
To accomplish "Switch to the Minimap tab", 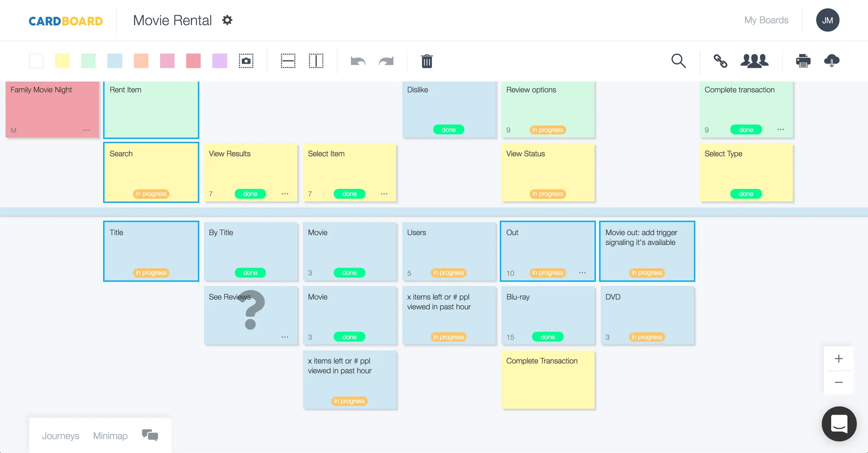I will (110, 435).
